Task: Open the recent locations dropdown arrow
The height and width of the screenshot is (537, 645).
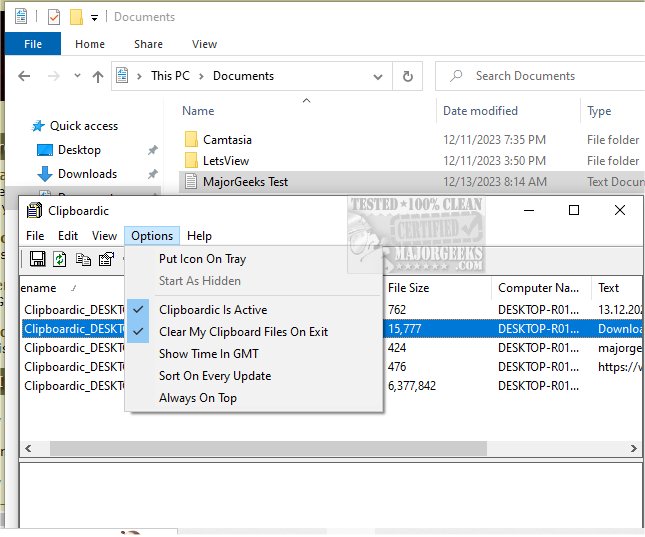Action: [x=77, y=76]
